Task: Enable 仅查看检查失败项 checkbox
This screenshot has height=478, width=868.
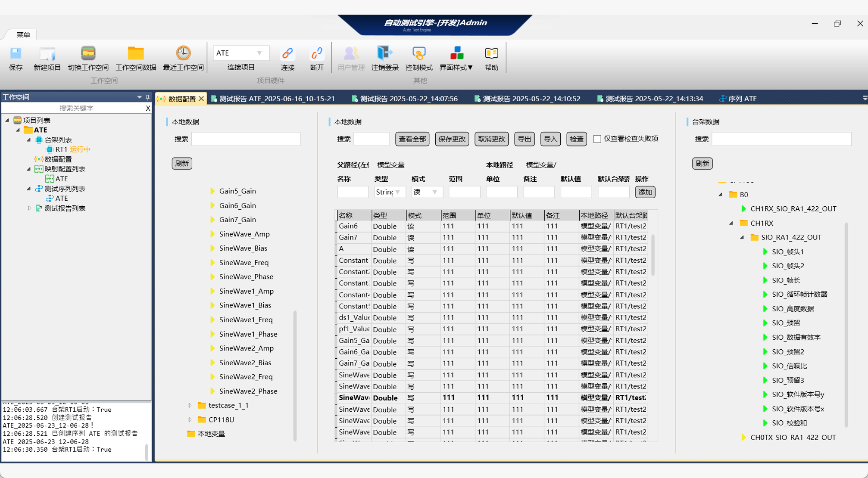Action: coord(597,139)
